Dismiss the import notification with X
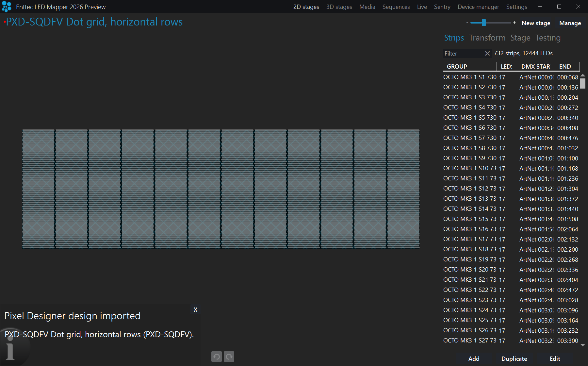 [195, 309]
